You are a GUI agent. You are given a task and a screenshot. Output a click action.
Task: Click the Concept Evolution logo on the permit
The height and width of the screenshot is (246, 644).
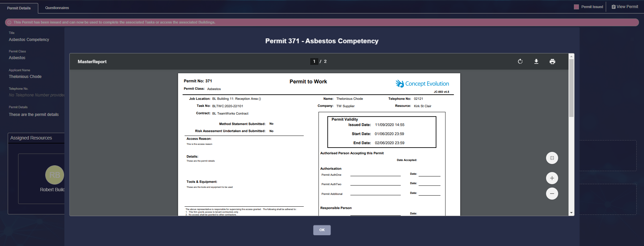422,84
